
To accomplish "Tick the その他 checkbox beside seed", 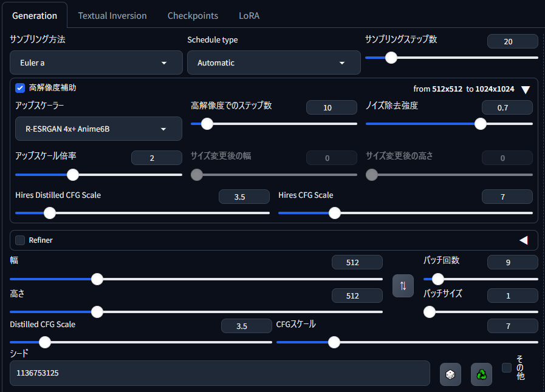I will [507, 367].
